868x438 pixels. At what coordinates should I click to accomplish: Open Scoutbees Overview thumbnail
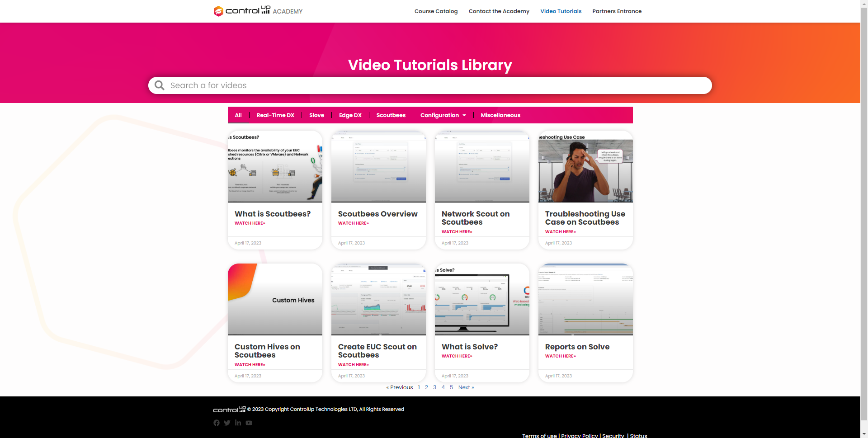378,166
